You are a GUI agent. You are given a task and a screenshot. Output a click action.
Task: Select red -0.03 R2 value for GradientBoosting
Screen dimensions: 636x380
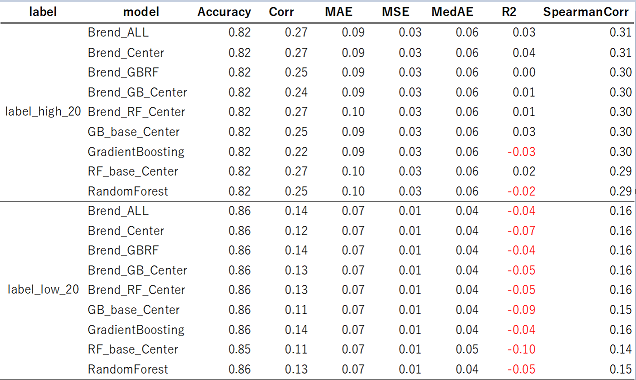[x=521, y=152]
